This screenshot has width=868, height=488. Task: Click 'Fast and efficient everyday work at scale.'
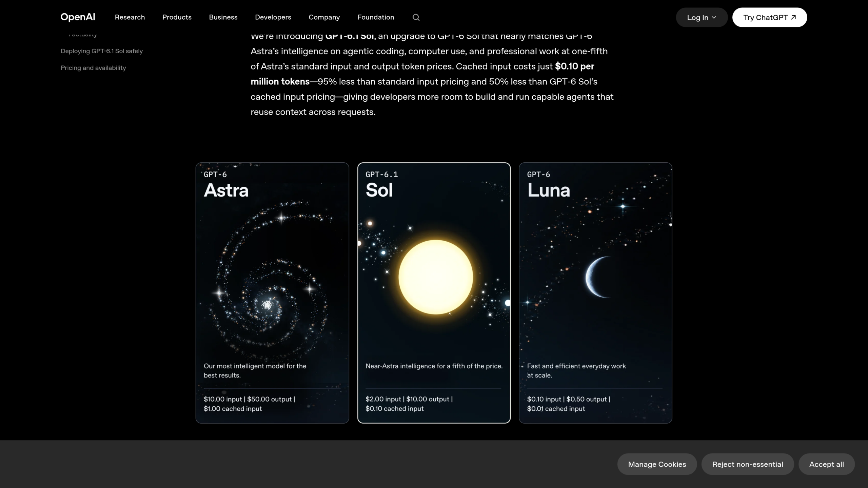coord(576,371)
